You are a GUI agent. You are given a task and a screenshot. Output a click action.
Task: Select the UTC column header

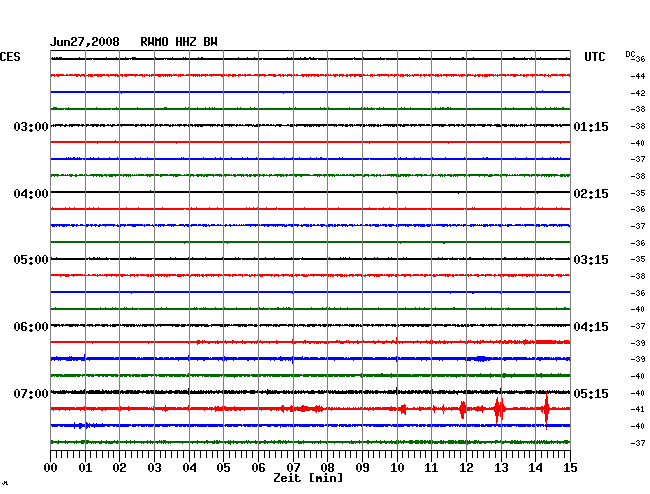coord(594,57)
